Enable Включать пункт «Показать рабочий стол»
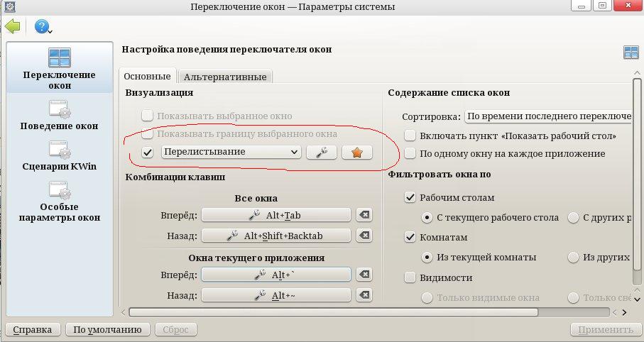 (410, 136)
